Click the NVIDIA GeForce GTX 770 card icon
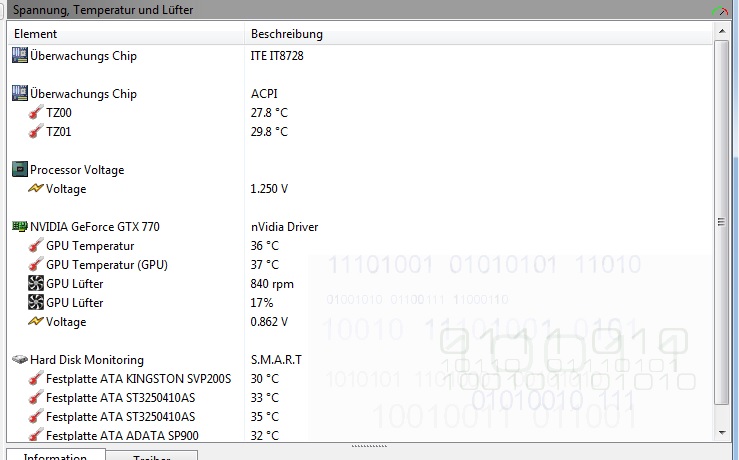 coord(19,227)
